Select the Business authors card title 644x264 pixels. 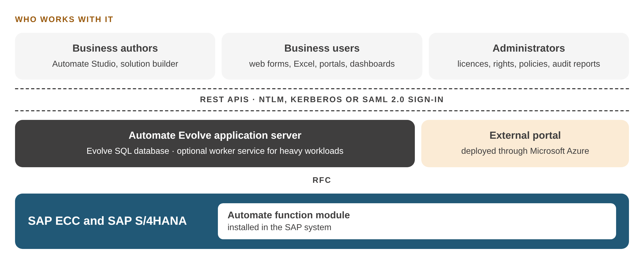[x=115, y=48]
